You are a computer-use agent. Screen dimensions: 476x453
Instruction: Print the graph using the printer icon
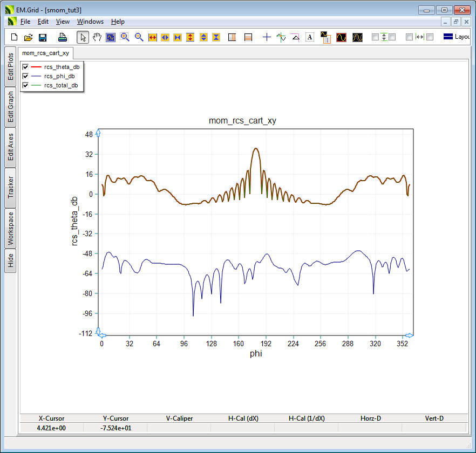pos(63,37)
